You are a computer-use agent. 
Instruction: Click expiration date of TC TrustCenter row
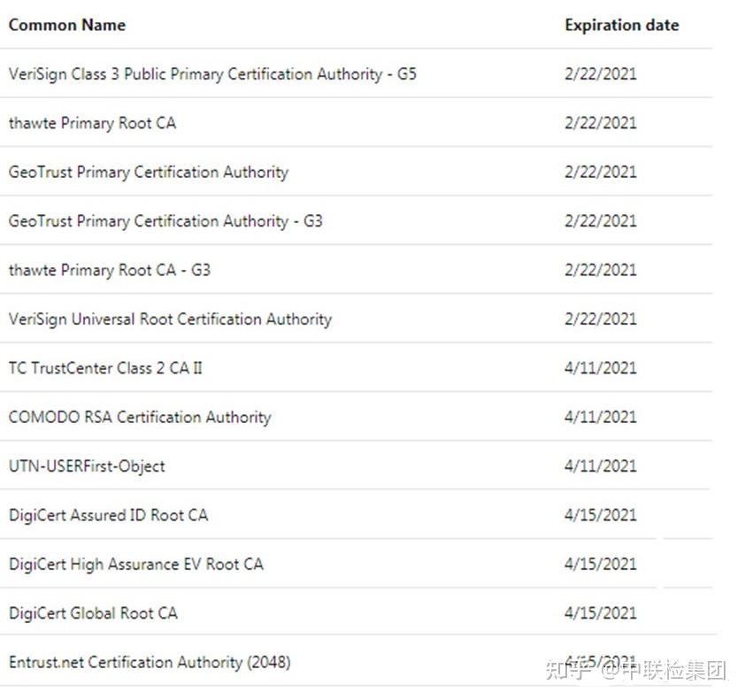pyautogui.click(x=600, y=367)
